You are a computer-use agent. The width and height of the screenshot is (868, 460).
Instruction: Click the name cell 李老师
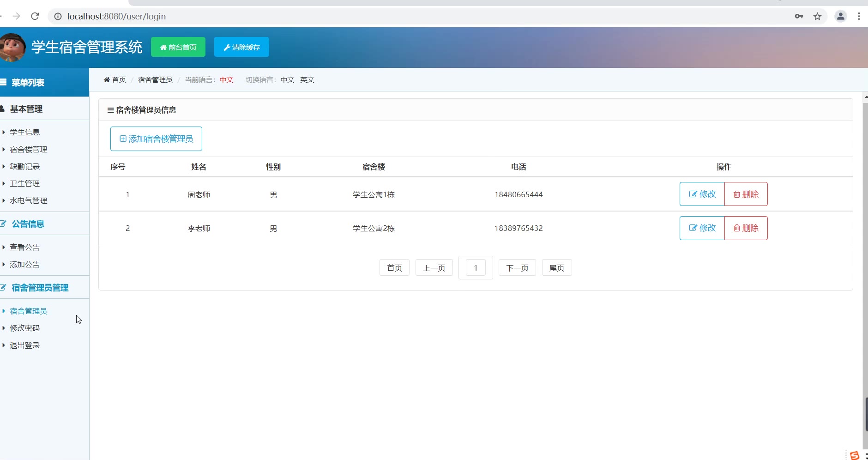[x=199, y=228]
